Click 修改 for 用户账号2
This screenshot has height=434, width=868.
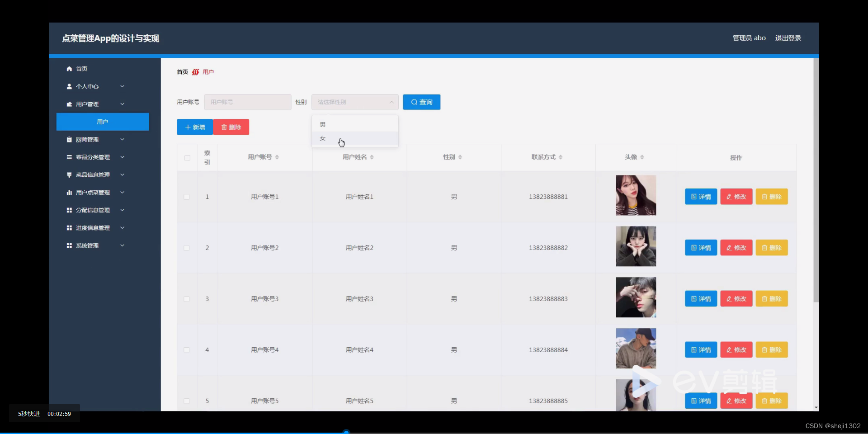(x=736, y=247)
